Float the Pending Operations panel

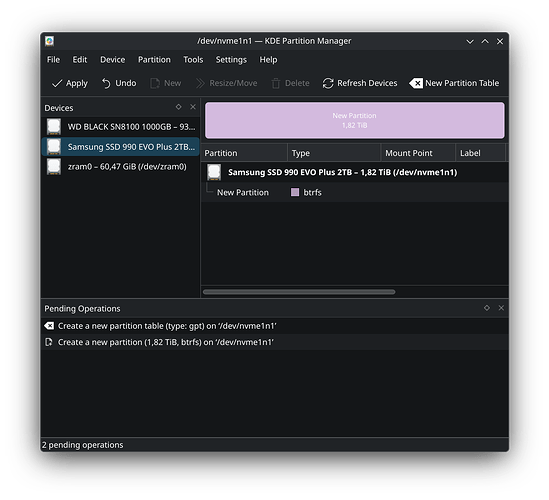coord(487,308)
